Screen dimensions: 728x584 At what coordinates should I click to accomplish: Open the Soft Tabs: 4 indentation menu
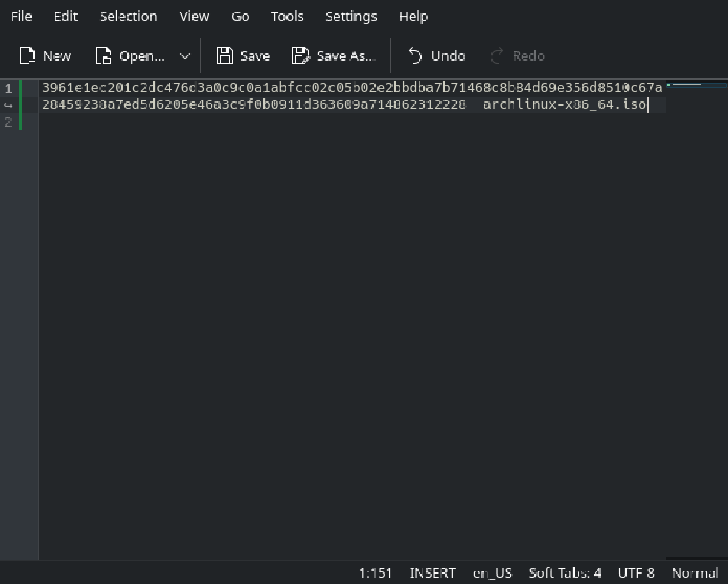click(565, 573)
